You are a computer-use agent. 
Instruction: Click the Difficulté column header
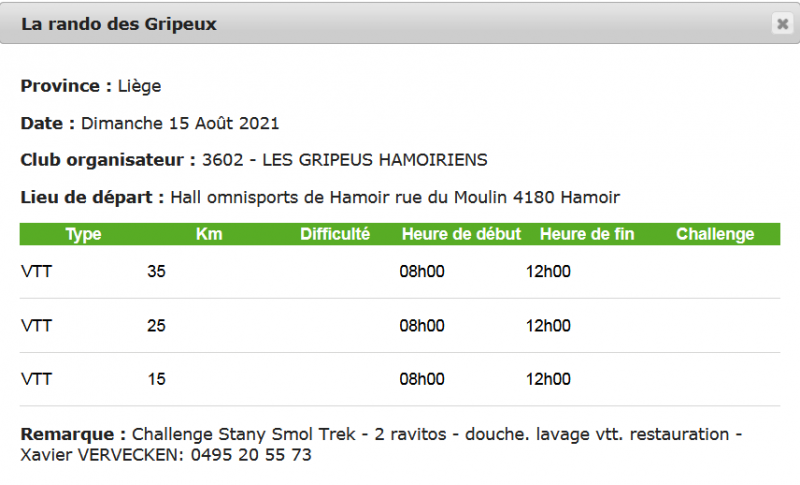click(335, 234)
